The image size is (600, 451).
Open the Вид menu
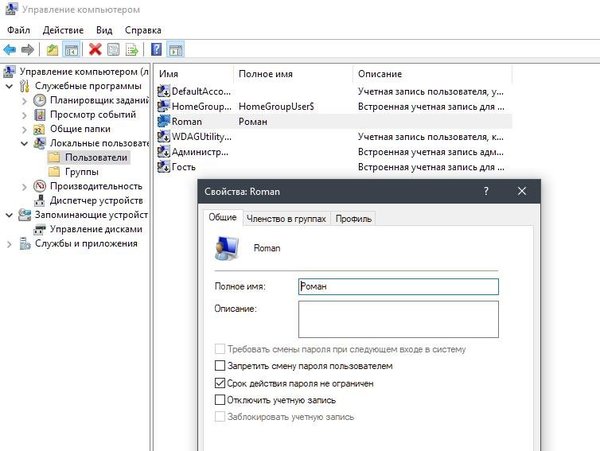click(x=104, y=30)
